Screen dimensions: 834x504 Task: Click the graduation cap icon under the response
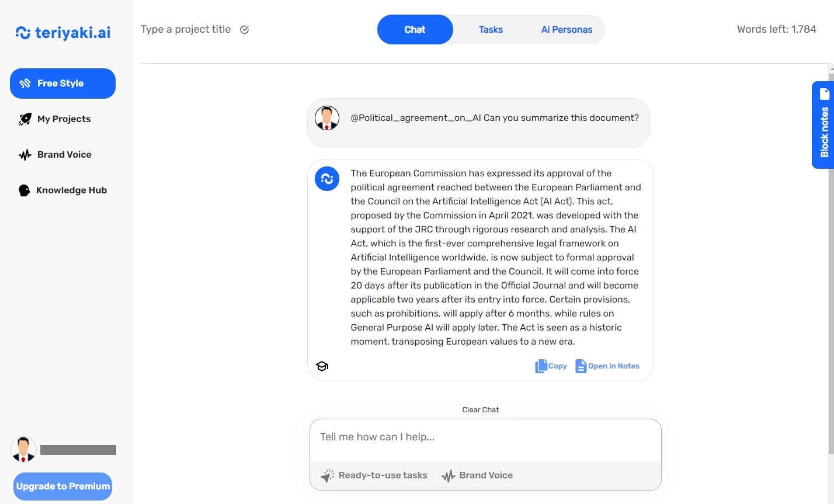tap(322, 366)
